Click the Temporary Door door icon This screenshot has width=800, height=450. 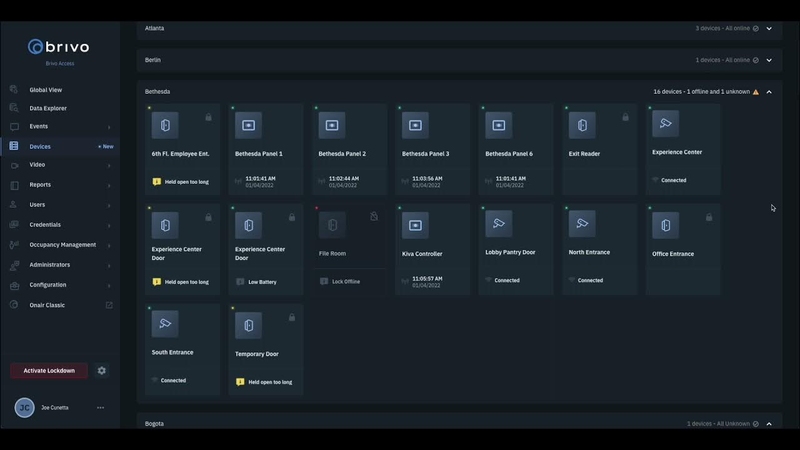(248, 325)
